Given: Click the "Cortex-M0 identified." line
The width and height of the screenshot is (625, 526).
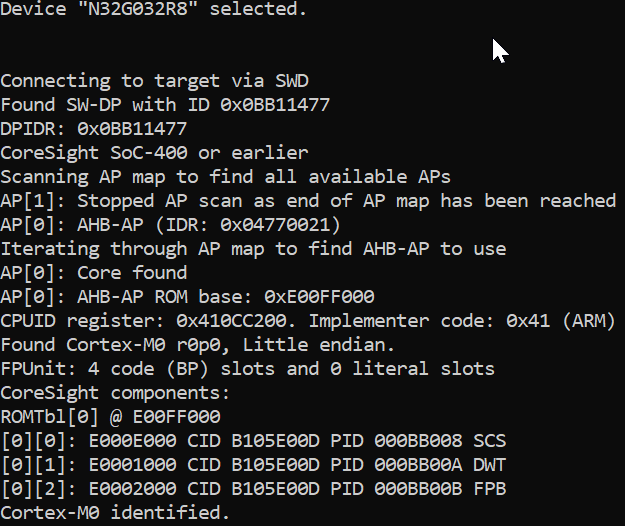Looking at the screenshot, I should coord(115,513).
